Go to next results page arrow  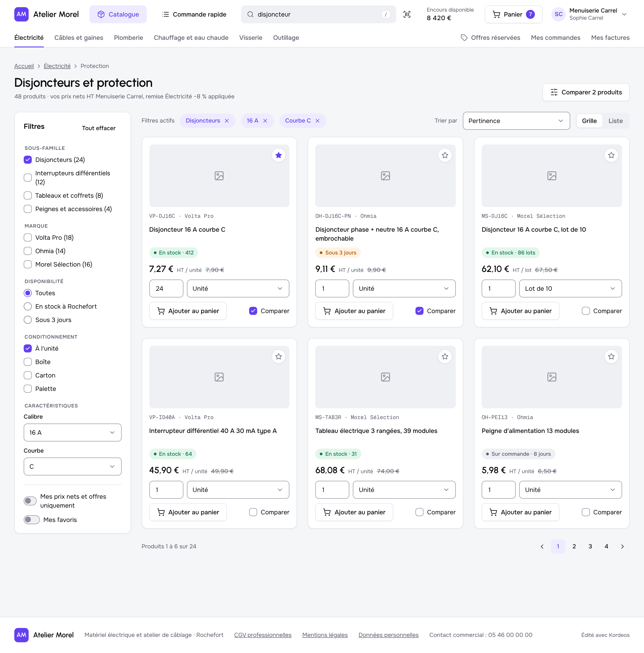tap(622, 547)
